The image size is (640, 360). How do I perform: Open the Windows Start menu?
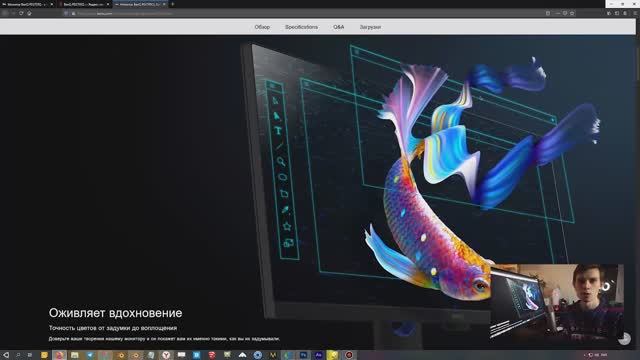[6, 355]
